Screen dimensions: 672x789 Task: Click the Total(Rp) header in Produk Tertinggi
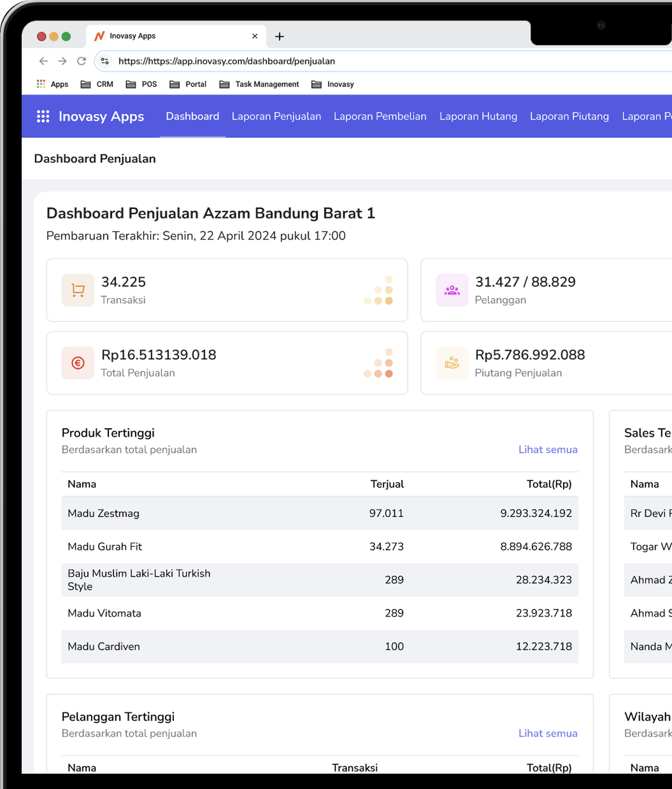(x=549, y=484)
